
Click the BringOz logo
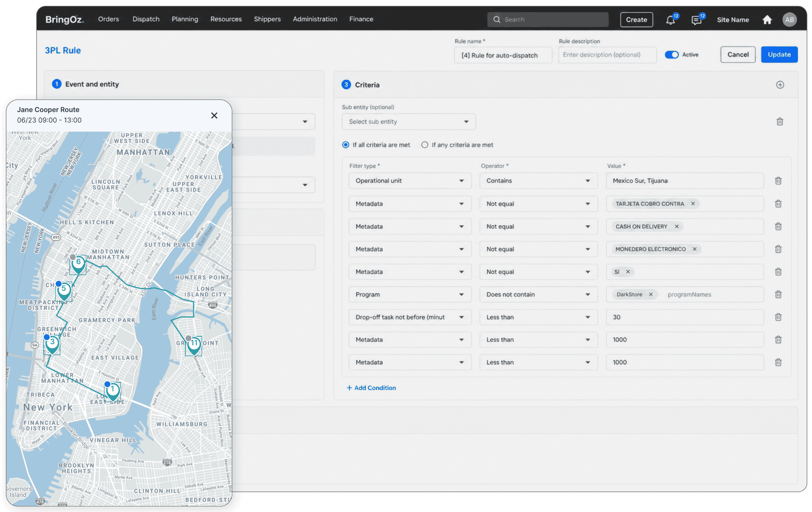tap(64, 19)
